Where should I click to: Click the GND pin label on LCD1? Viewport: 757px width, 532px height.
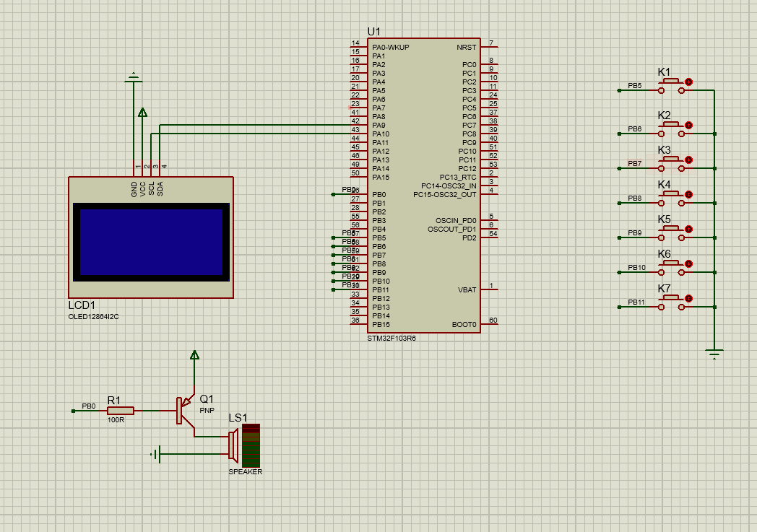(x=134, y=188)
